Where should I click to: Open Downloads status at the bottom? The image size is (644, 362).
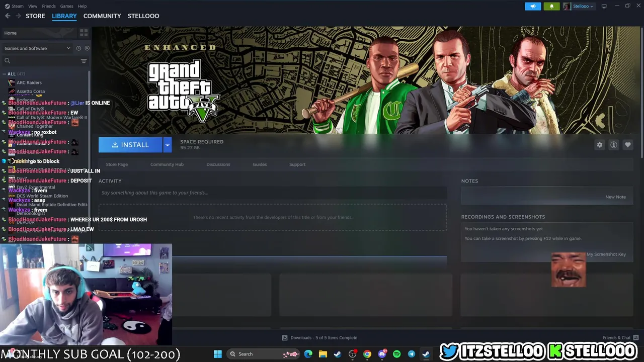319,338
